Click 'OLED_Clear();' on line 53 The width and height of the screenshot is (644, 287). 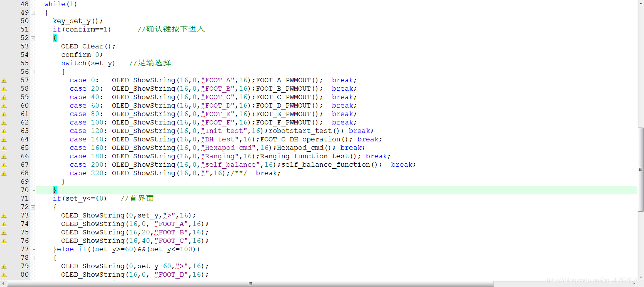[88, 46]
